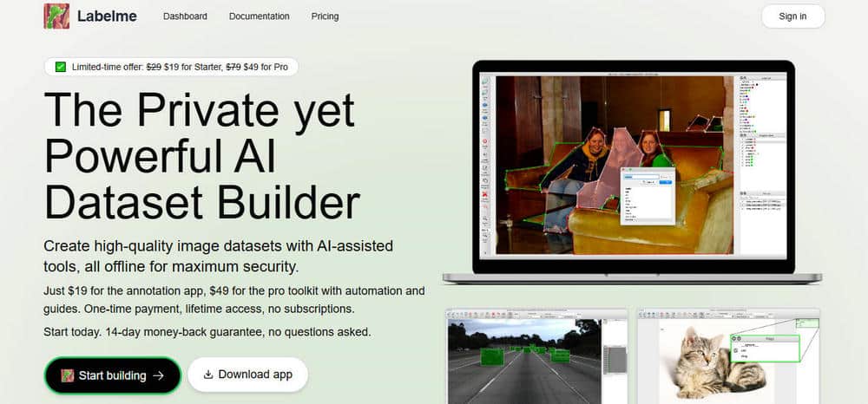Open the laptop annotation screenshot
The height and width of the screenshot is (404, 868).
(x=634, y=167)
